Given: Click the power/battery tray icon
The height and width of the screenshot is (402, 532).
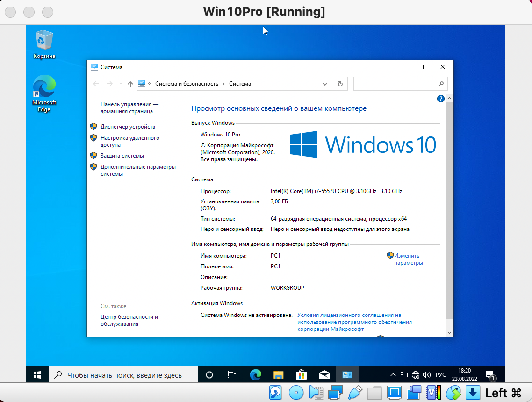Looking at the screenshot, I should point(404,375).
